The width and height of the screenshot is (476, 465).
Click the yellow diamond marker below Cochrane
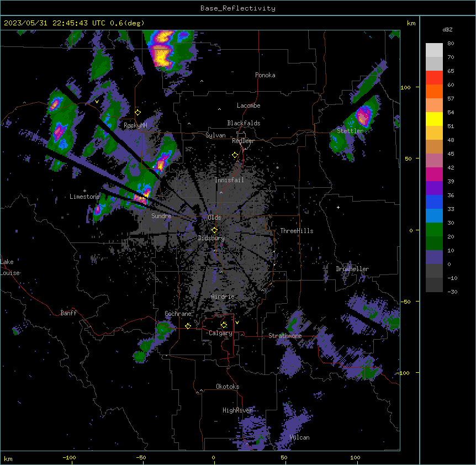pyautogui.click(x=188, y=326)
